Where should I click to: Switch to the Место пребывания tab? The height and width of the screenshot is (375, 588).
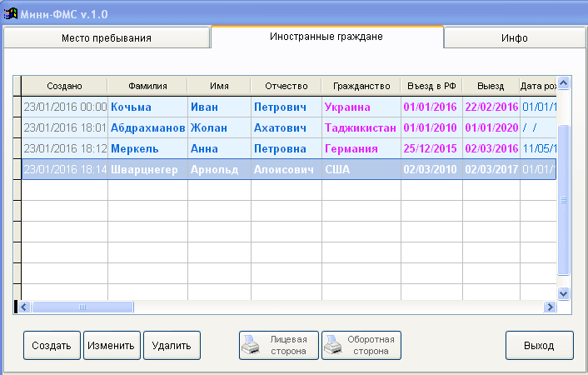pyautogui.click(x=107, y=37)
